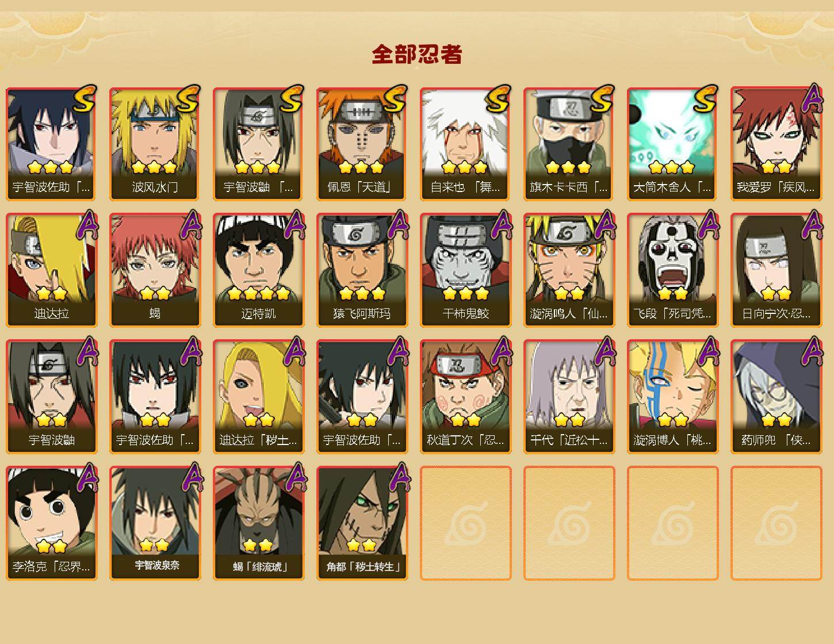The width and height of the screenshot is (834, 644).
Task: Click the S-rank badge on 自来也 card
Action: [498, 99]
